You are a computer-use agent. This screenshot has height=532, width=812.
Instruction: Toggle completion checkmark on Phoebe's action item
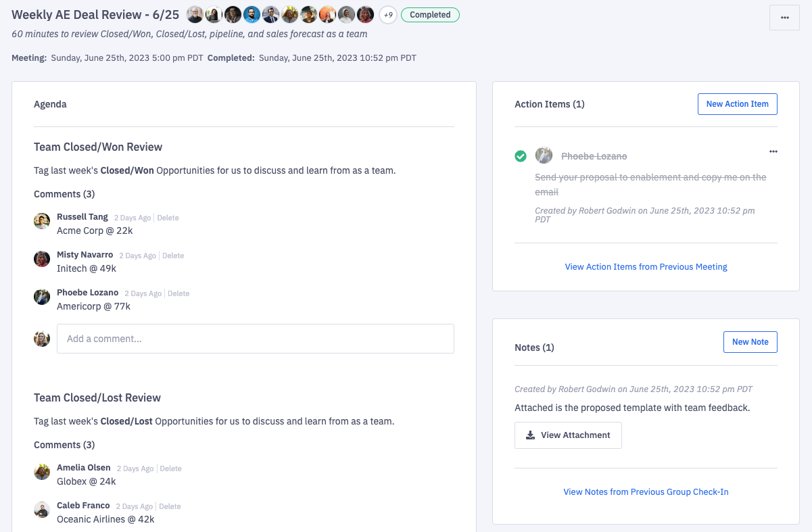click(521, 155)
